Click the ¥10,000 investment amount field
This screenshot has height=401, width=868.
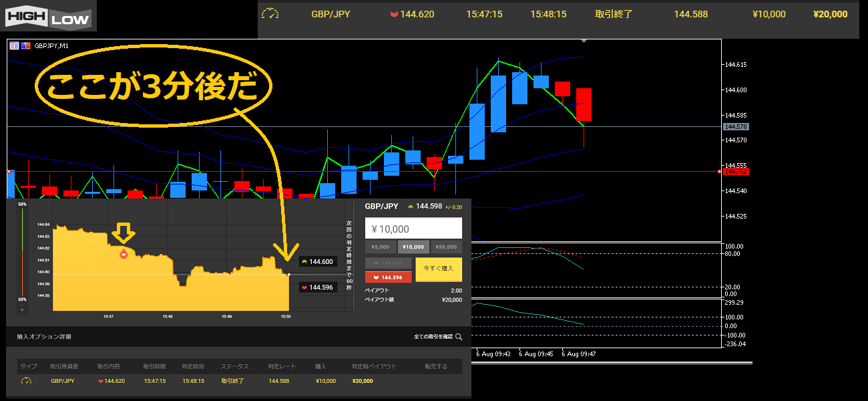point(413,229)
